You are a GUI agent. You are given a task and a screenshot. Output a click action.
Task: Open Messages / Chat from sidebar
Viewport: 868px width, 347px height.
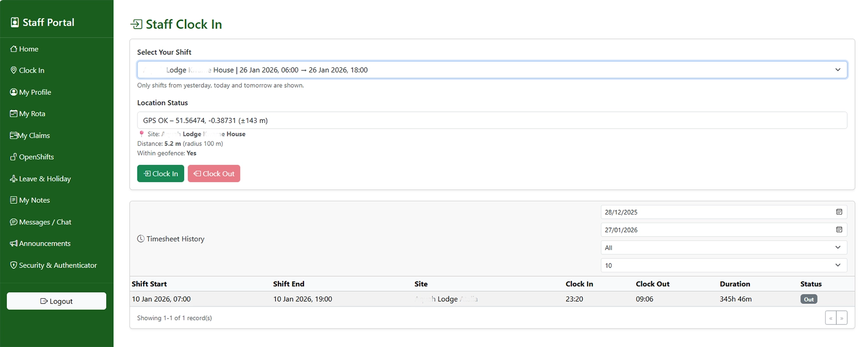click(x=44, y=222)
